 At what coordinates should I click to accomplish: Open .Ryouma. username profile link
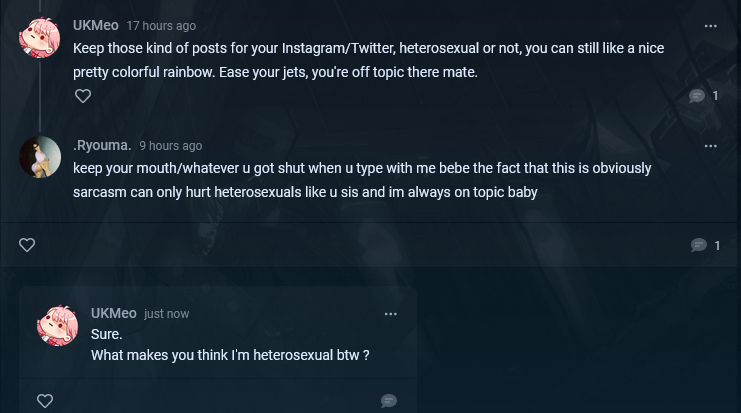[x=102, y=145]
